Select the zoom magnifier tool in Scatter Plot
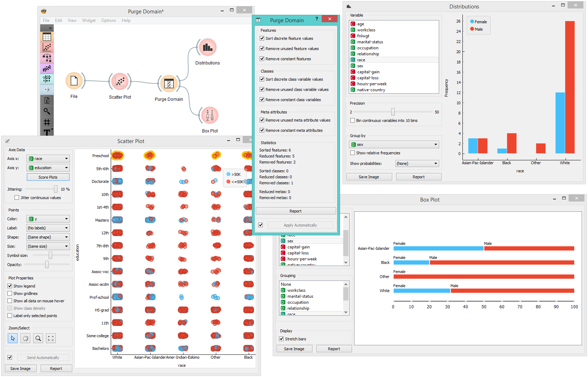Screen dimensions: 588x377 (x=38, y=338)
